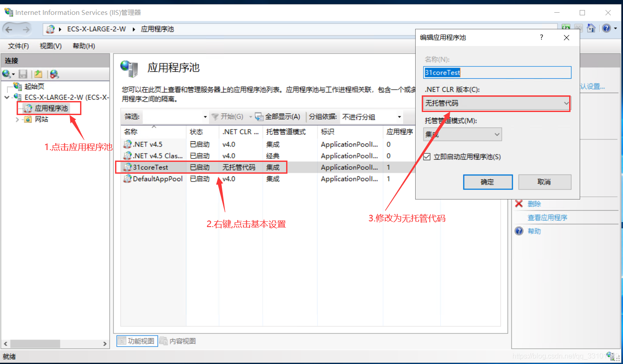Click the 帮助 help icon in Actions pane
The image size is (623, 364).
(x=519, y=231)
